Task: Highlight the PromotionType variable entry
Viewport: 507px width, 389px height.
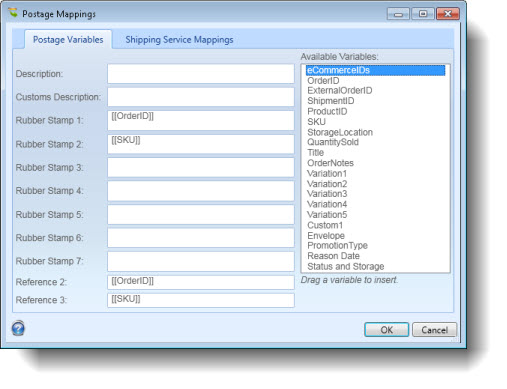Action: coord(337,246)
